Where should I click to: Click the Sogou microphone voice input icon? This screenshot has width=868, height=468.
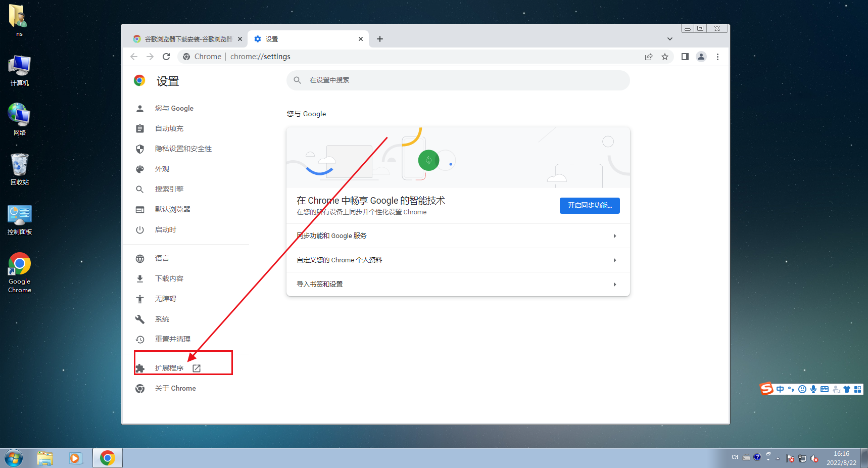coord(813,389)
